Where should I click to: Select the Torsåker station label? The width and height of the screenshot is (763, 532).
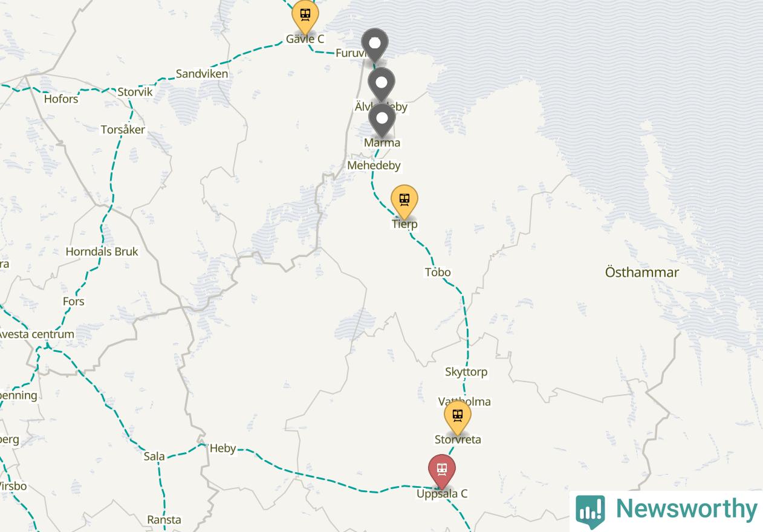pyautogui.click(x=123, y=129)
